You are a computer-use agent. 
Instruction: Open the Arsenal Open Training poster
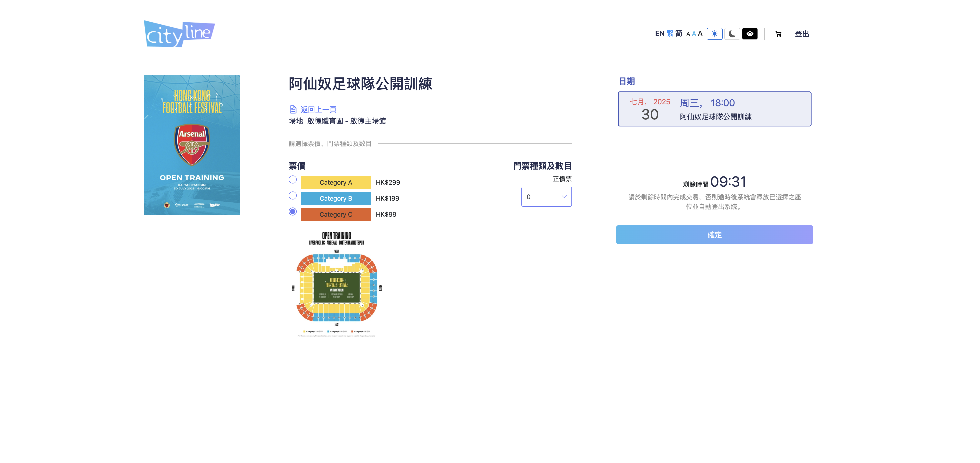pyautogui.click(x=192, y=145)
